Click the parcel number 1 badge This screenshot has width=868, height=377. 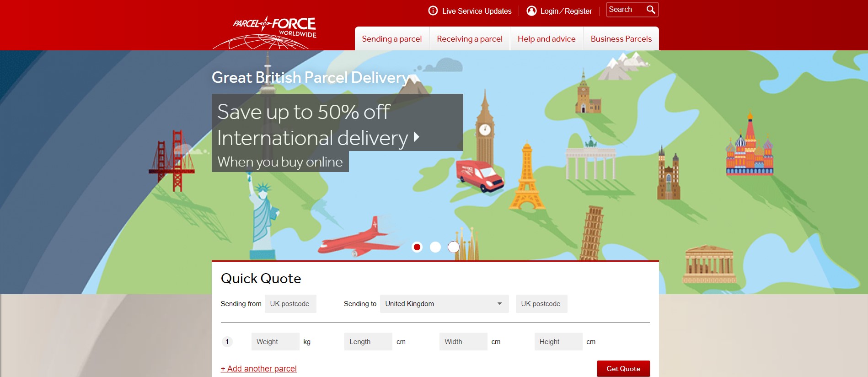pos(227,342)
